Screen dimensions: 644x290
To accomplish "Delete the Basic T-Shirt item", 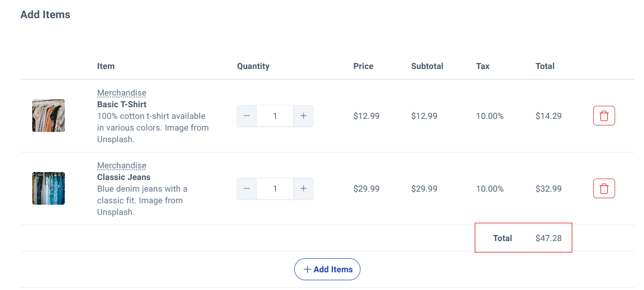I will coord(604,116).
